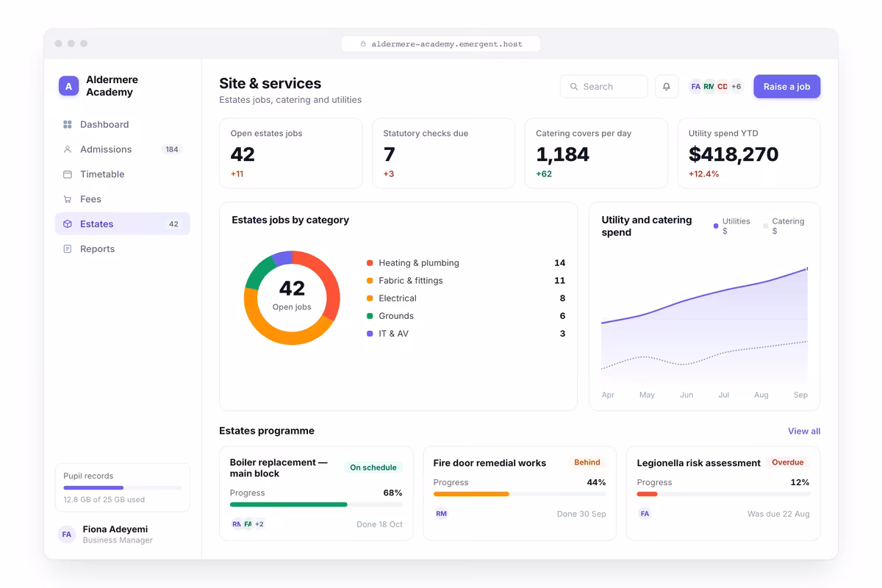Image resolution: width=882 pixels, height=588 pixels.
Task: Click the Estates cube icon
Action: coord(68,224)
